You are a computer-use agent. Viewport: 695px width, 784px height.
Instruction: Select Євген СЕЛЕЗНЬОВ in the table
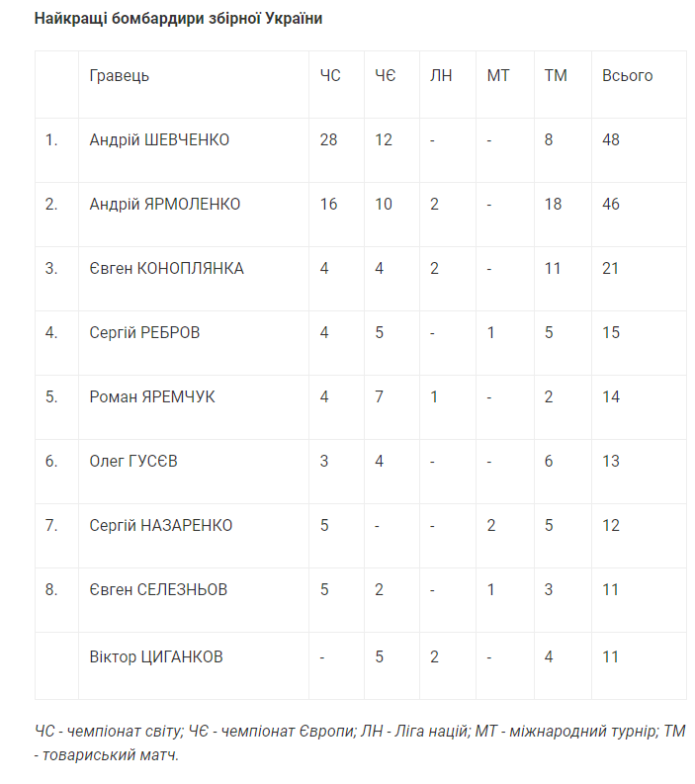[158, 590]
